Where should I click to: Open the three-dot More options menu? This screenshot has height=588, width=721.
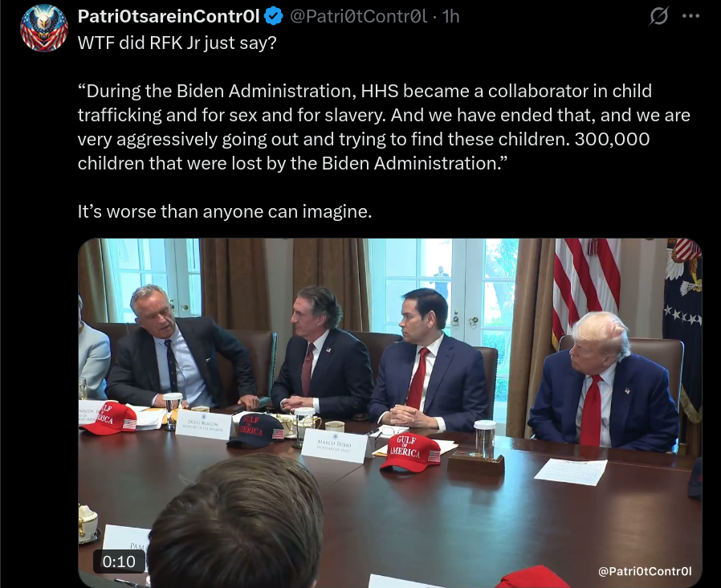690,16
